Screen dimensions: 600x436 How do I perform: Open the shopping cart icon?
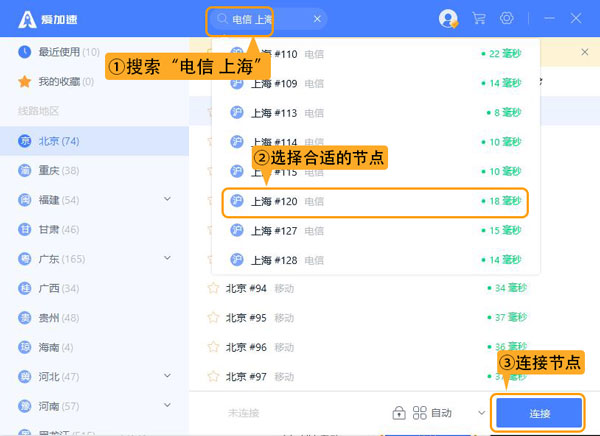(479, 18)
